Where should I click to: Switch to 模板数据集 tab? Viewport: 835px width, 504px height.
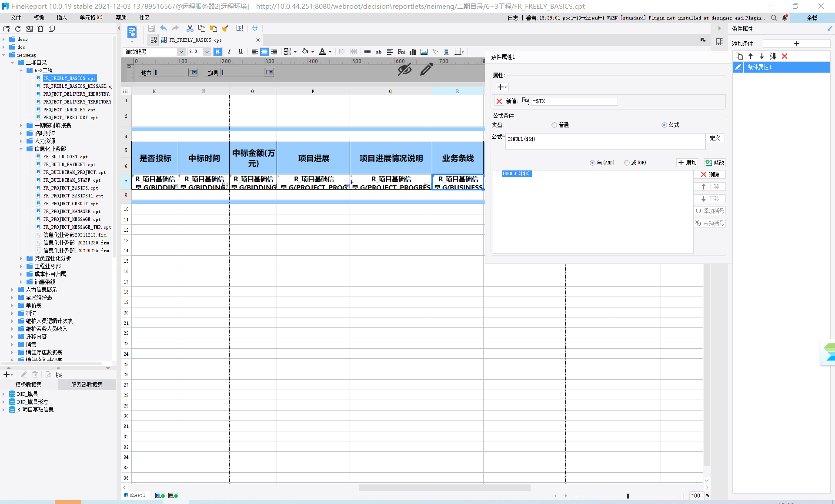pos(29,384)
